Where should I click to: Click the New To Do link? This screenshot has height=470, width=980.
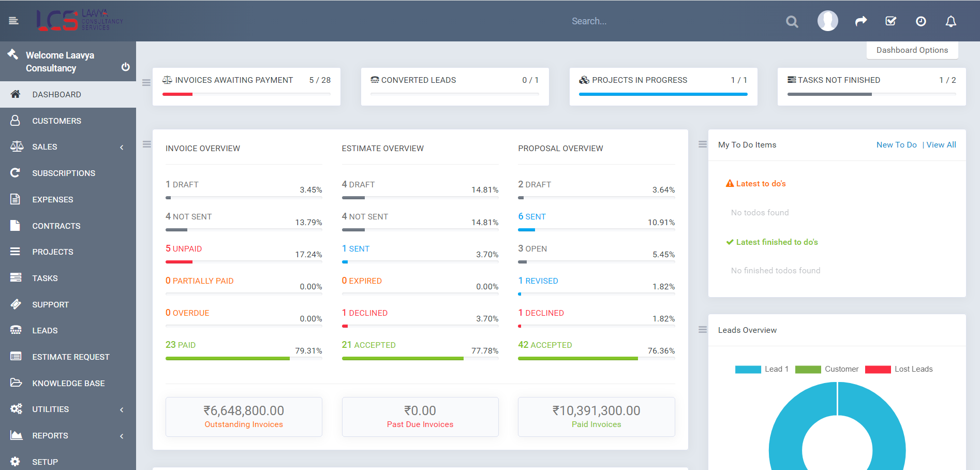coord(896,145)
